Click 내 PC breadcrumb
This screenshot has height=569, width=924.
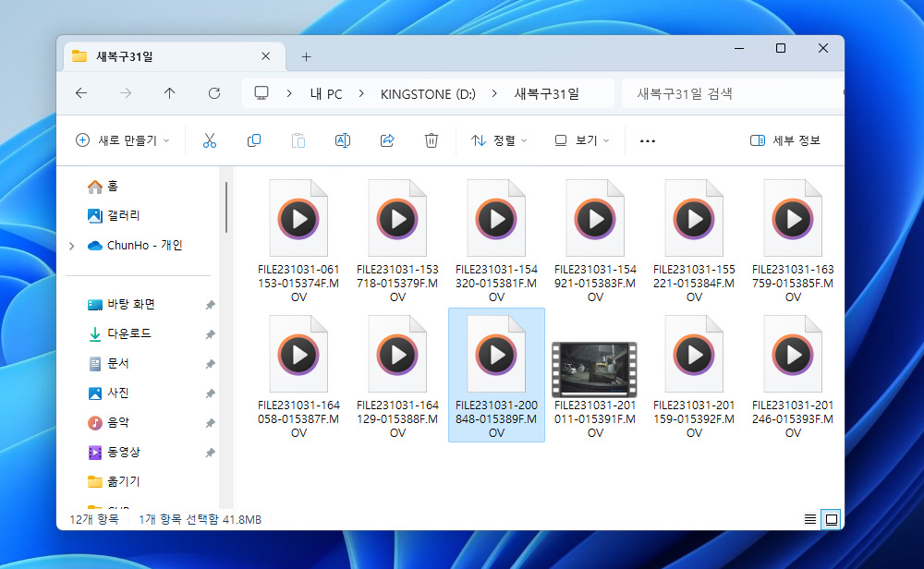[x=326, y=93]
